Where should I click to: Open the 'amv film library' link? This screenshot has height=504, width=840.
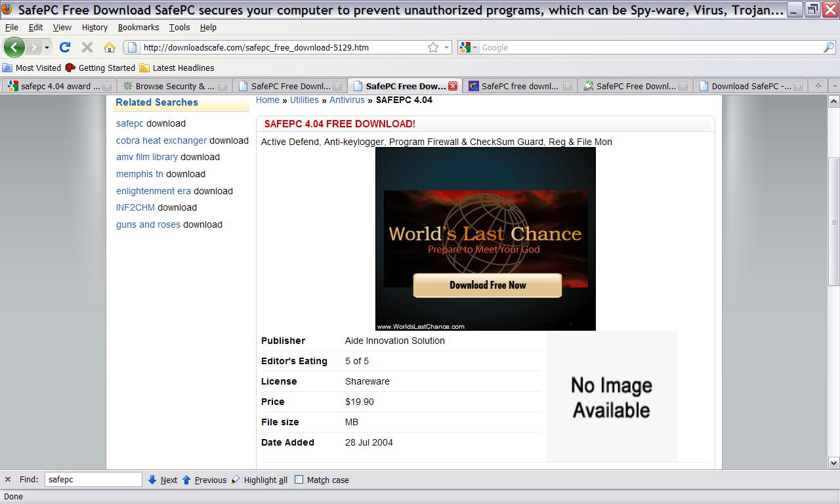pos(147,157)
